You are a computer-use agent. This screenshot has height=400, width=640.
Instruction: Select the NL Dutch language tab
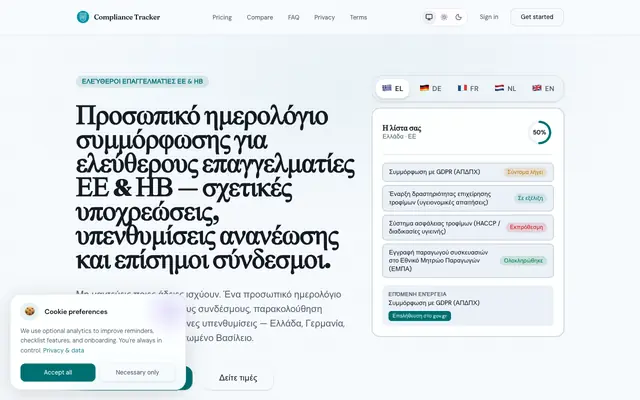click(x=505, y=88)
